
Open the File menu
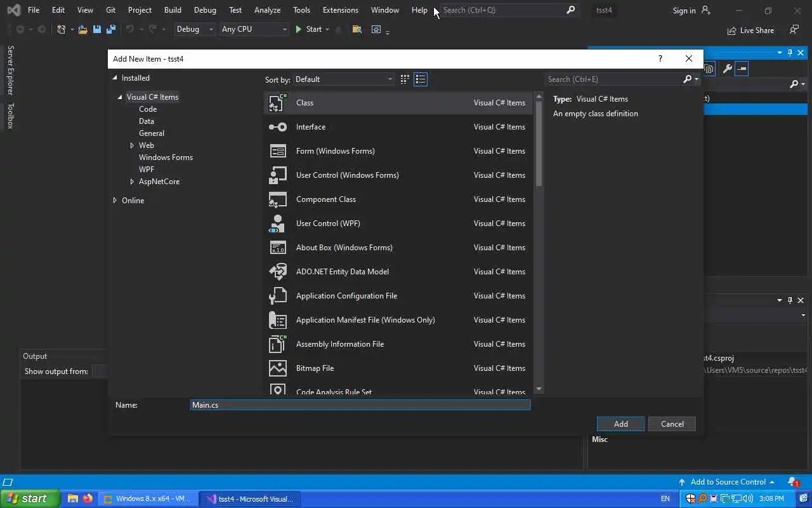(x=34, y=10)
